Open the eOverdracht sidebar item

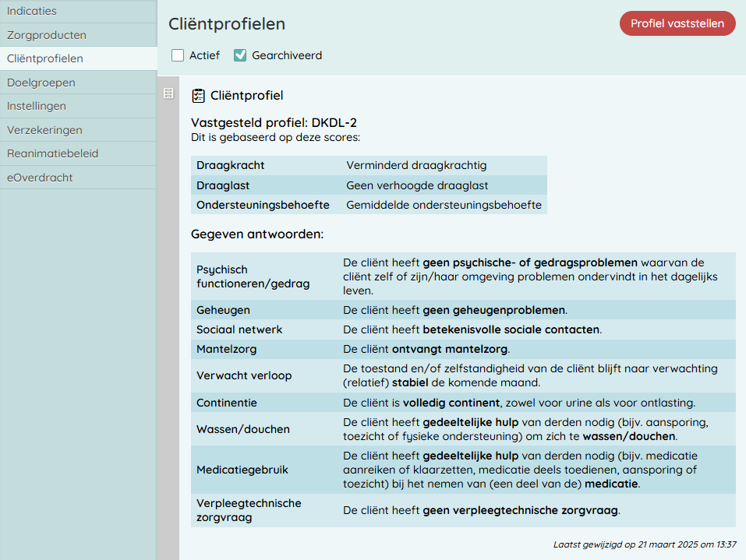[x=40, y=178]
